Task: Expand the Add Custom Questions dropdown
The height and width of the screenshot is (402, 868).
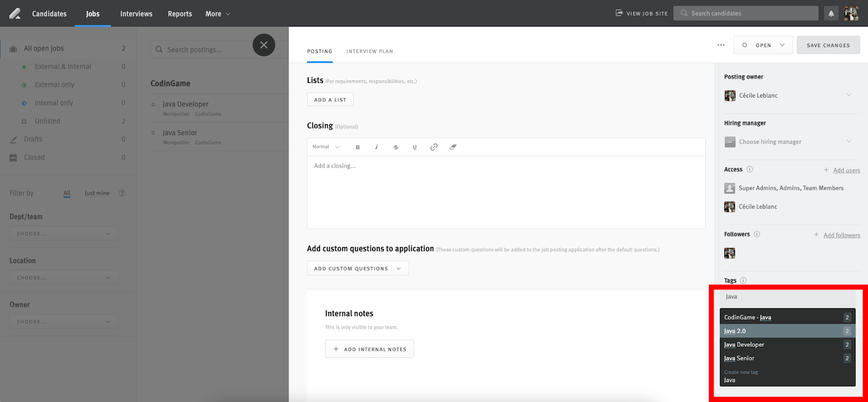Action: point(358,269)
